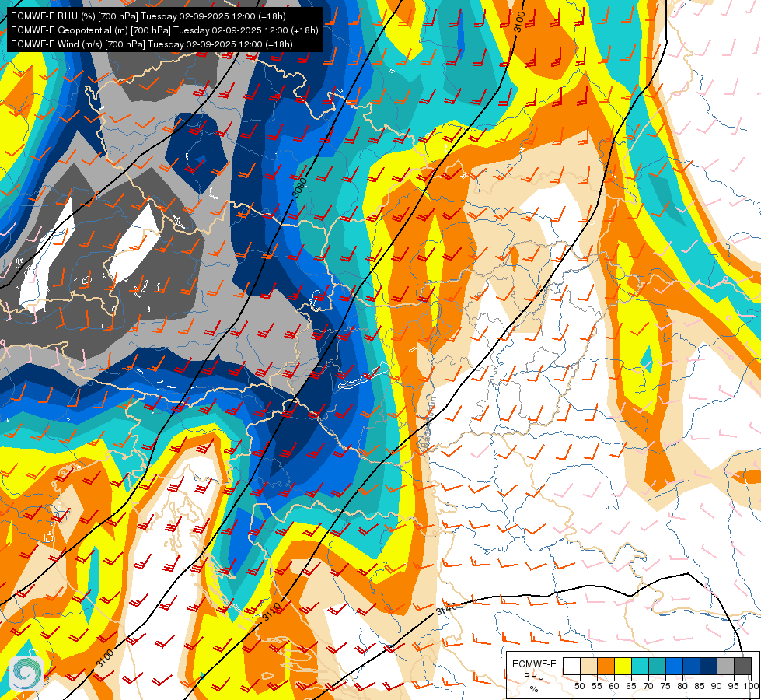Image resolution: width=761 pixels, height=700 pixels.
Task: Select the white legend swatch below 50
Action: [x=571, y=666]
